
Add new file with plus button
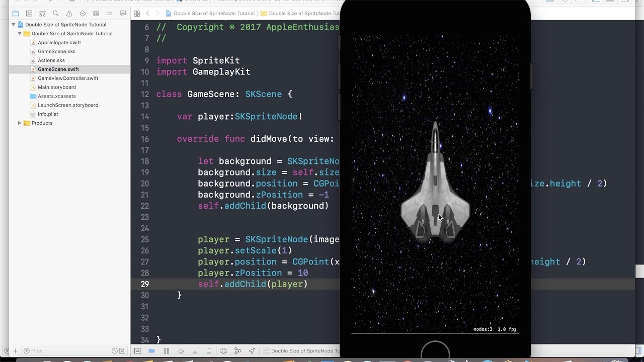[15, 351]
